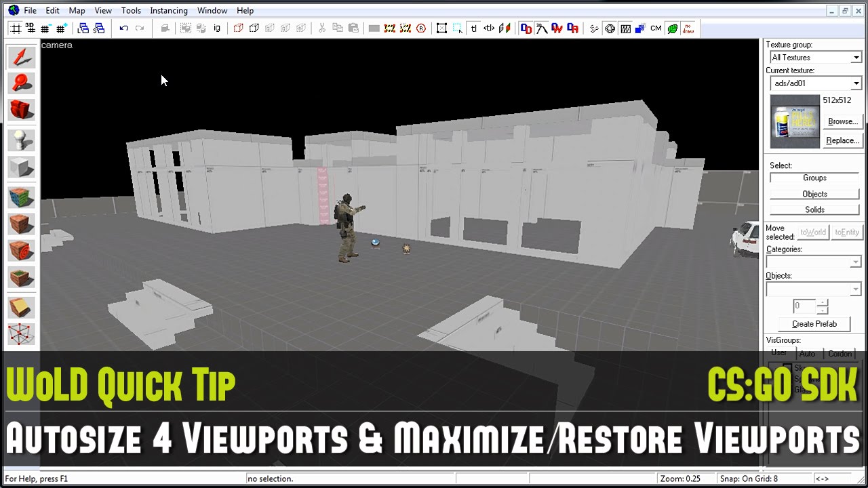Select the Apply Overlays tool
Viewport: 868px width, 488px height.
(22, 277)
